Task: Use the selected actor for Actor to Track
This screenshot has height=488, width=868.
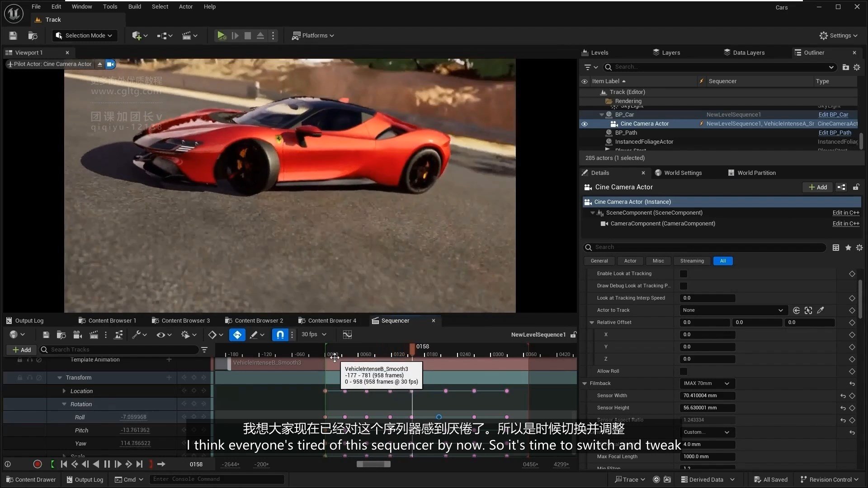Action: coord(797,310)
